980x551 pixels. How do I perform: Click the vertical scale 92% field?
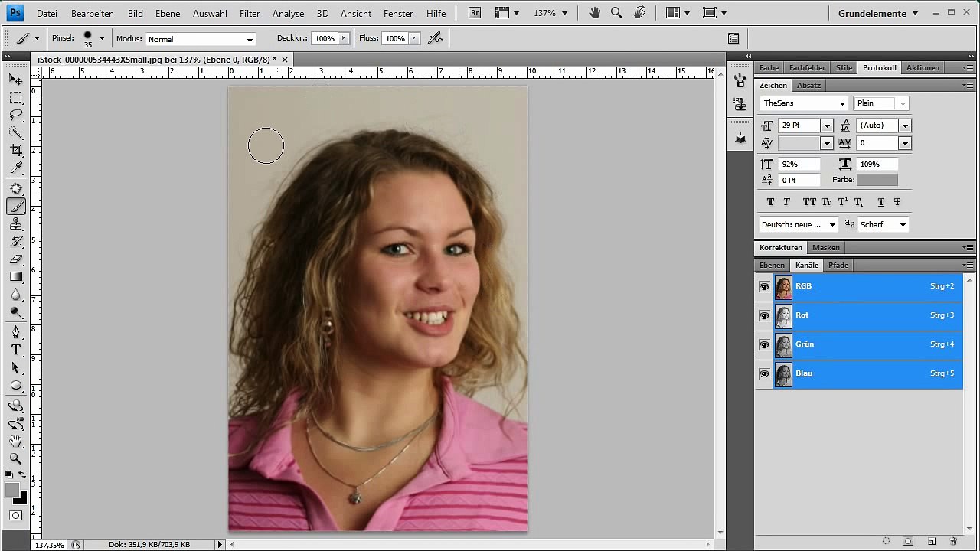click(799, 165)
